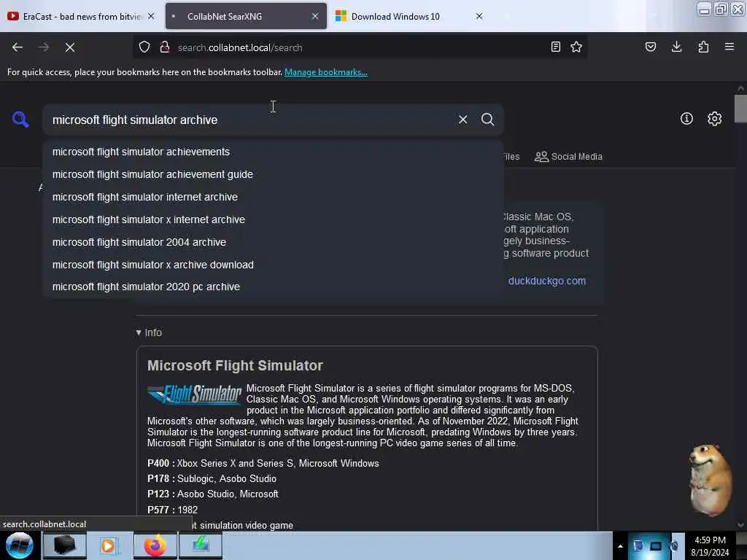Collapse the Info section triangle
Image resolution: width=747 pixels, height=560 pixels.
139,332
